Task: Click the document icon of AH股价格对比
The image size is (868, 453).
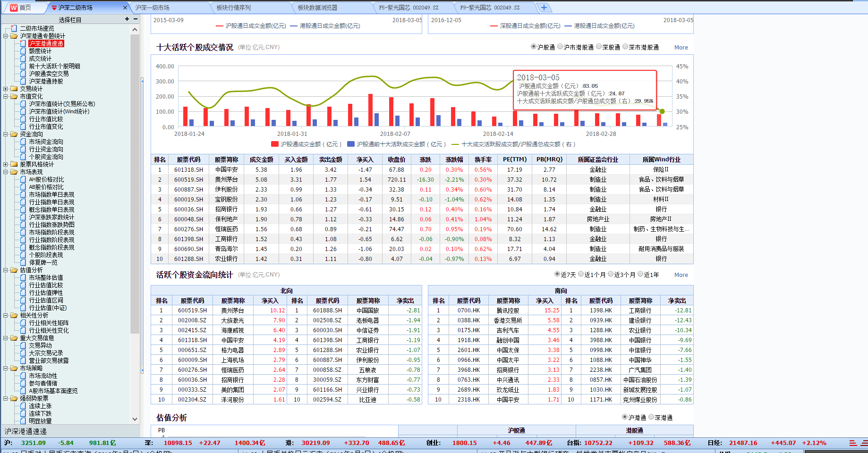Action: (x=23, y=179)
